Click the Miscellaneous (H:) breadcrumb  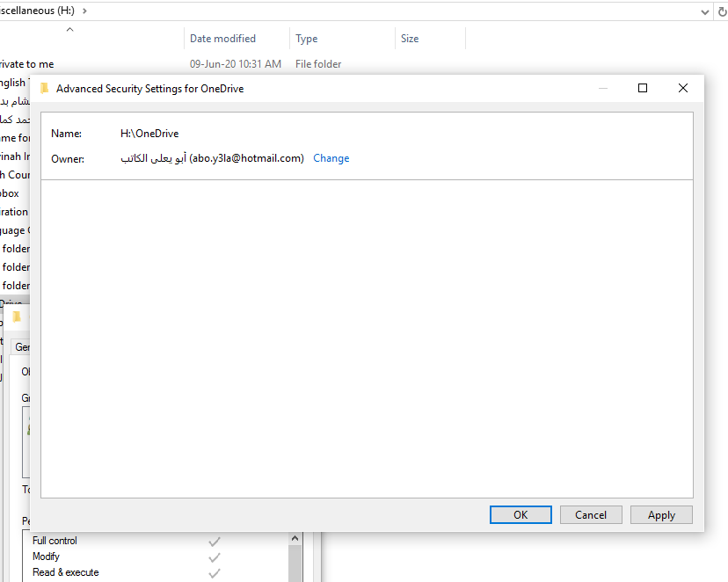(x=37, y=11)
